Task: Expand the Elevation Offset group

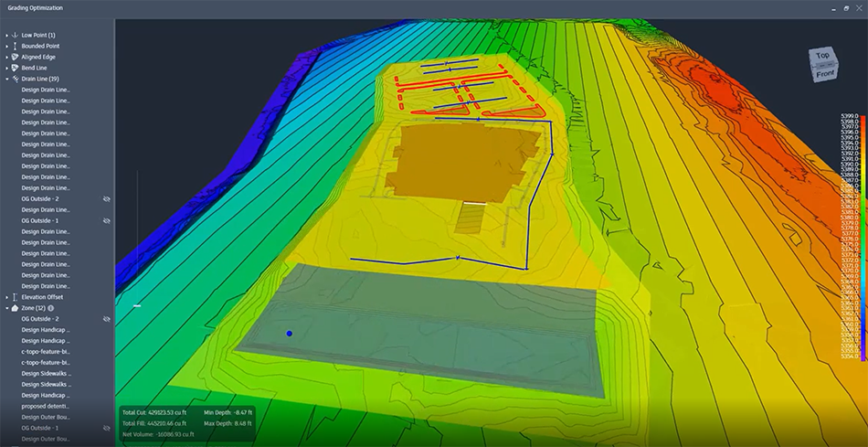Action: [6, 297]
